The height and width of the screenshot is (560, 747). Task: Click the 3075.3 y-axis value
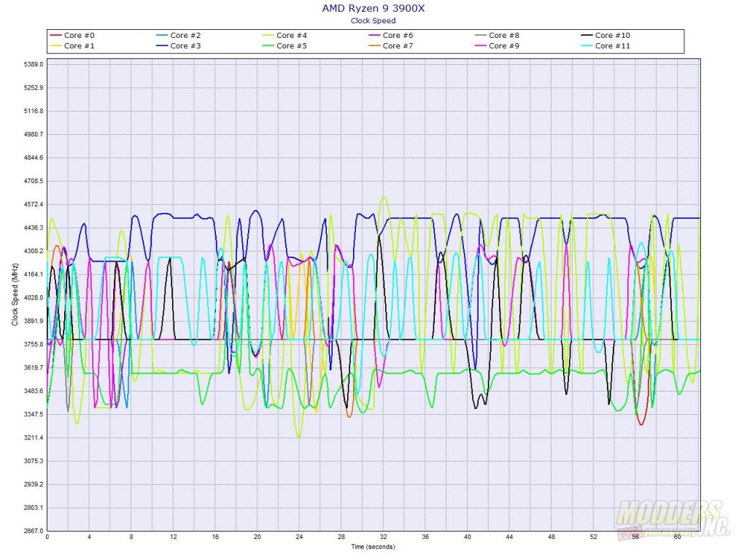pos(34,461)
